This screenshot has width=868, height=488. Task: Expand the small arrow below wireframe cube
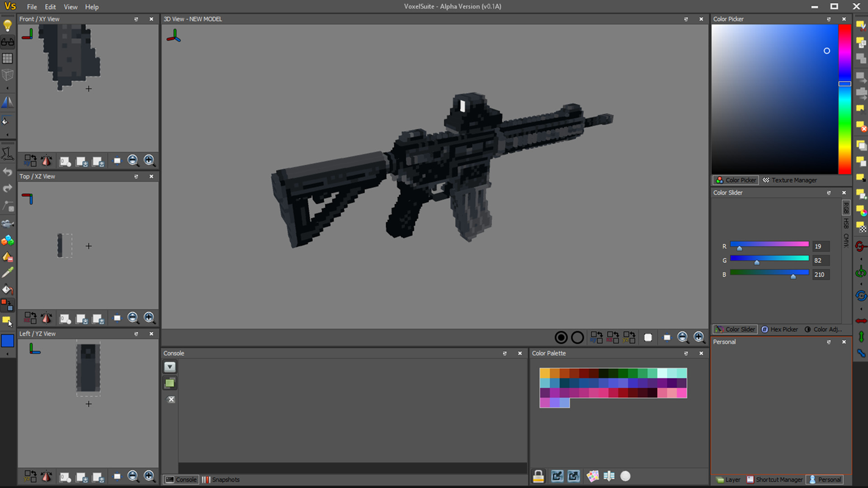[x=7, y=89]
